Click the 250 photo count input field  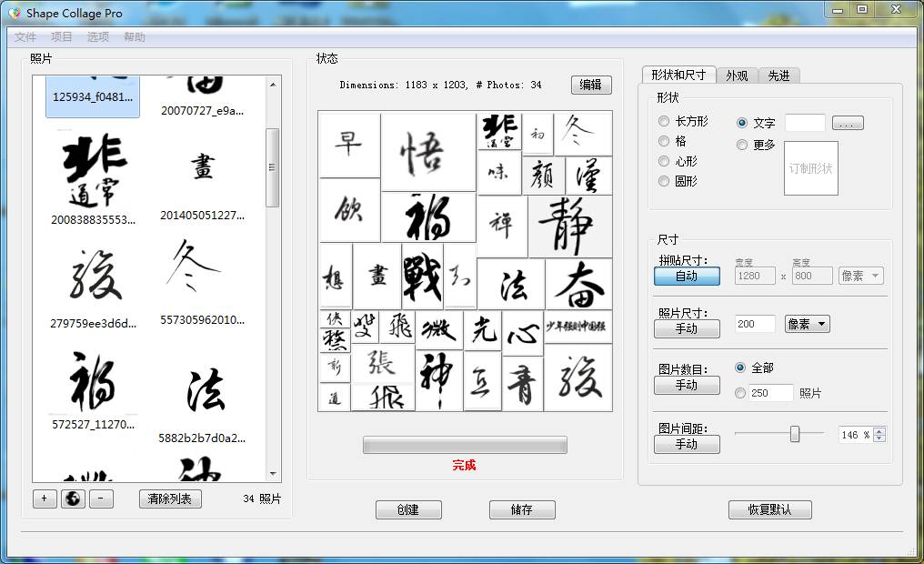click(771, 393)
